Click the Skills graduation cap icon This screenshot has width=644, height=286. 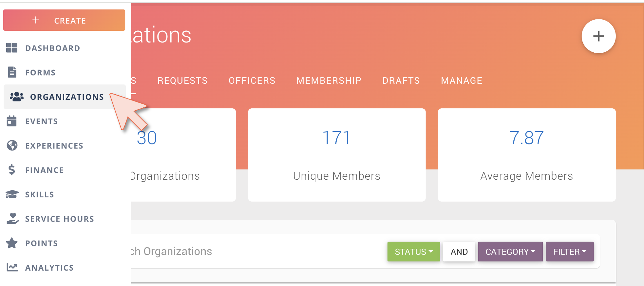click(x=12, y=194)
